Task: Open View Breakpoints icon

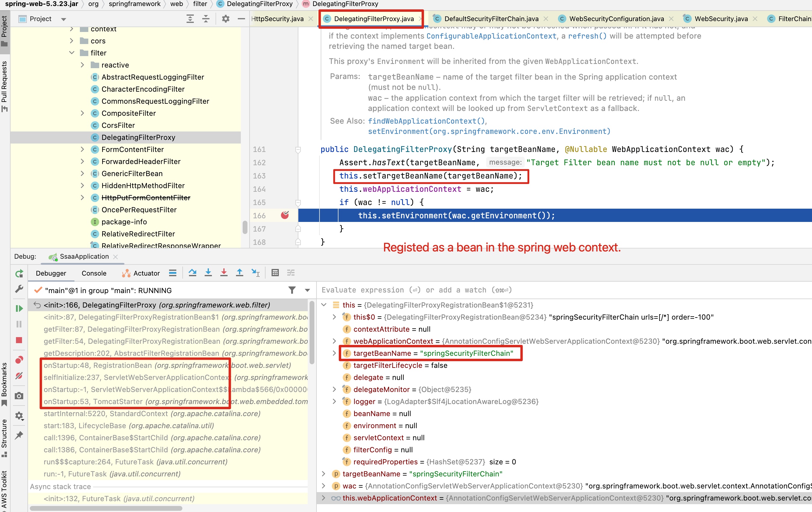Action: pyautogui.click(x=19, y=360)
